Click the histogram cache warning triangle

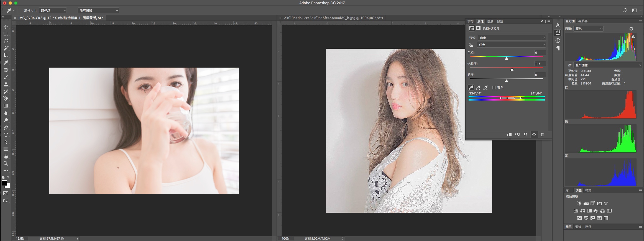[633, 36]
